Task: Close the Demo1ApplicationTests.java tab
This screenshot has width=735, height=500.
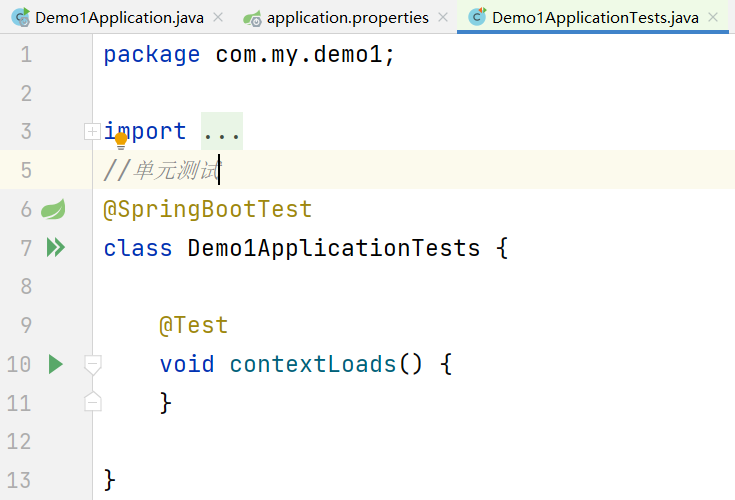Action: (713, 18)
